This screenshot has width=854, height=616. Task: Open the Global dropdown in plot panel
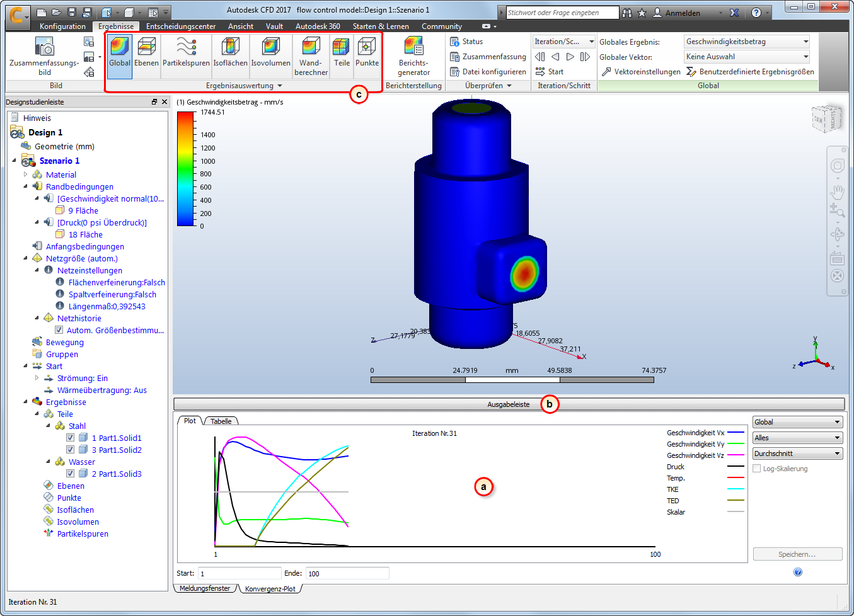tap(797, 422)
